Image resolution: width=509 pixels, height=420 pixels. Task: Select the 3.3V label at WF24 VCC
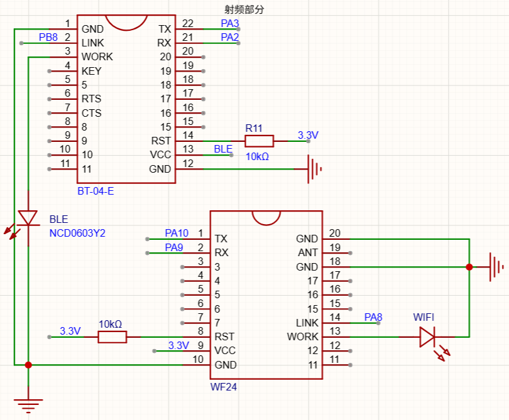[178, 345]
